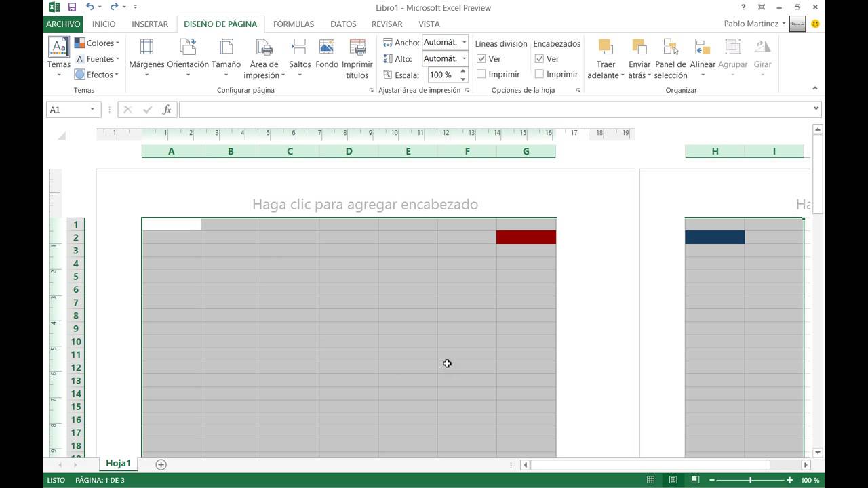Open Ajustar área de impresión dialog launcher
Viewport: 868px width, 488px height.
467,90
